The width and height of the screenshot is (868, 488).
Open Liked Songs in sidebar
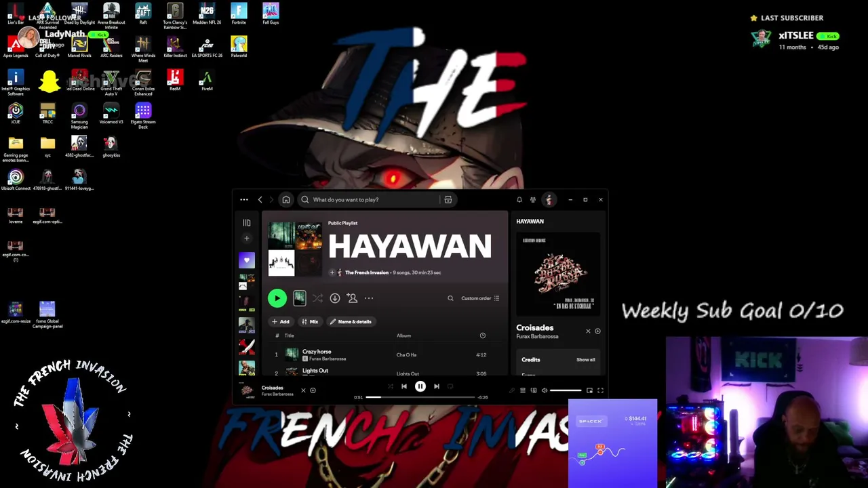point(247,260)
